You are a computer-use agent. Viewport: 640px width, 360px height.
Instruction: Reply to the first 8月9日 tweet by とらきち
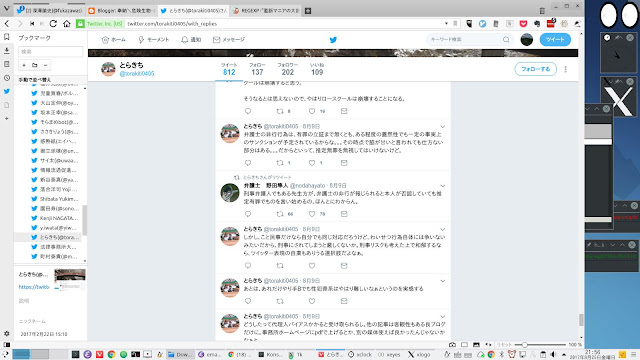tap(248, 162)
